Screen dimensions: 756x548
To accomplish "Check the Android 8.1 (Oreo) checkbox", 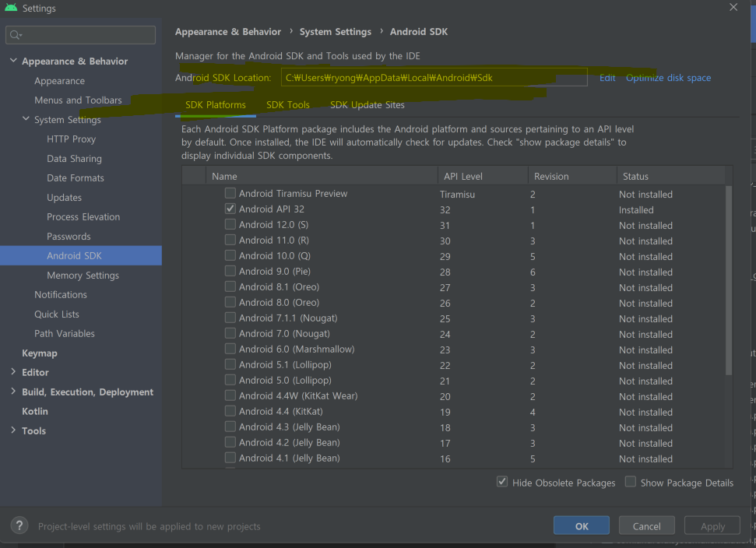I will [x=230, y=286].
